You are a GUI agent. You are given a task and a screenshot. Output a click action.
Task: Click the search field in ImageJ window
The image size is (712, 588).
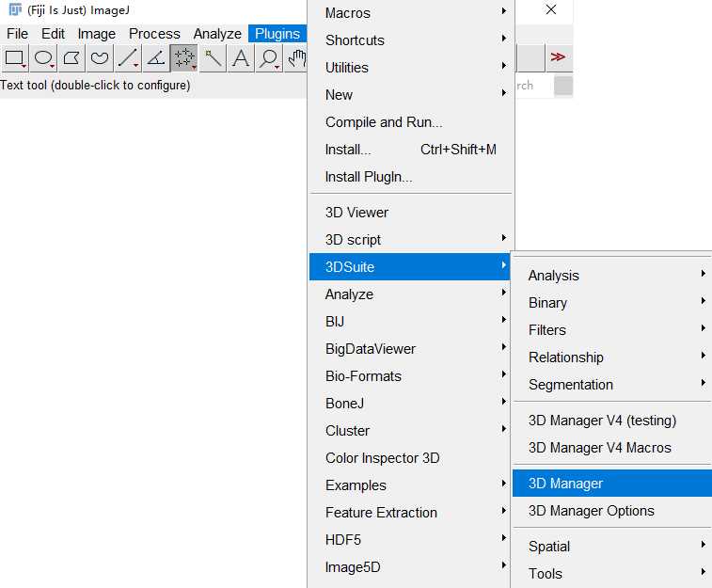pyautogui.click(x=533, y=86)
